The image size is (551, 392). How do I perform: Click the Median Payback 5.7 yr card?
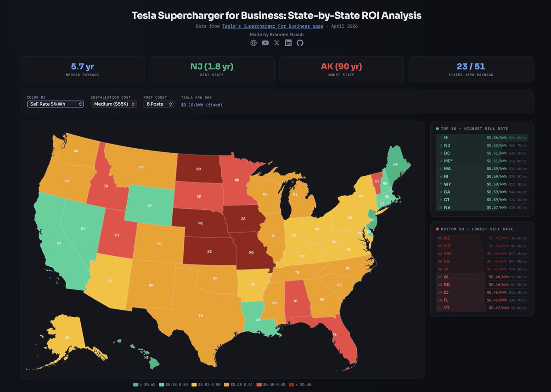[x=83, y=69]
